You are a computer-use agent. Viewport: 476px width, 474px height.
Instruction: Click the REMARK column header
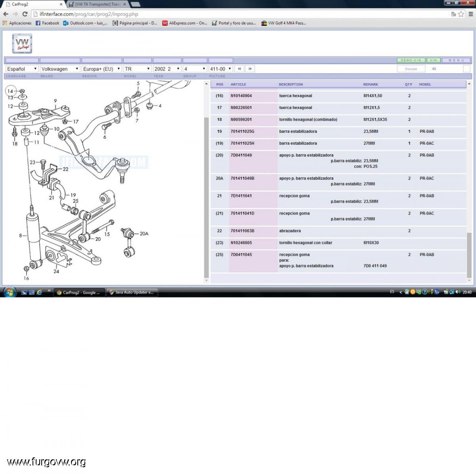pos(370,84)
